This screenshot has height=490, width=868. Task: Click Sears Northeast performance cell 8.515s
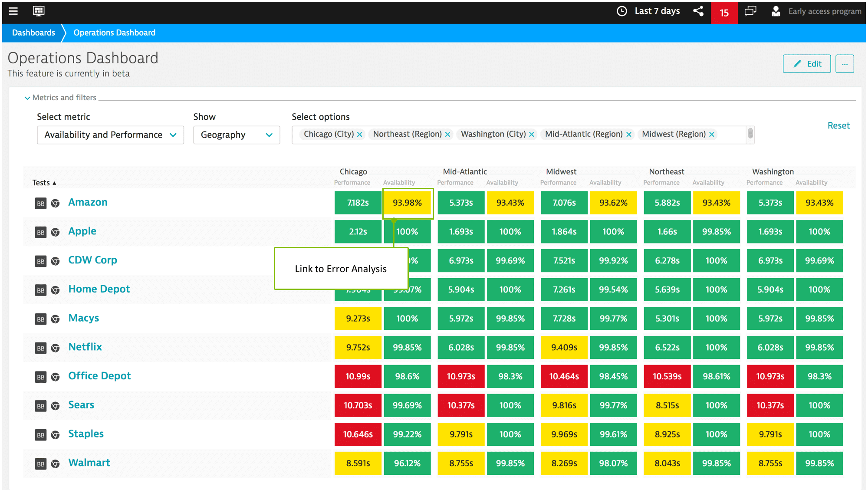[667, 405]
